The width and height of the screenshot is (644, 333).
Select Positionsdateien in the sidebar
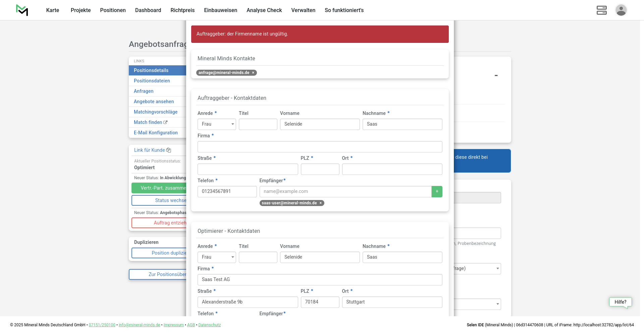click(152, 81)
